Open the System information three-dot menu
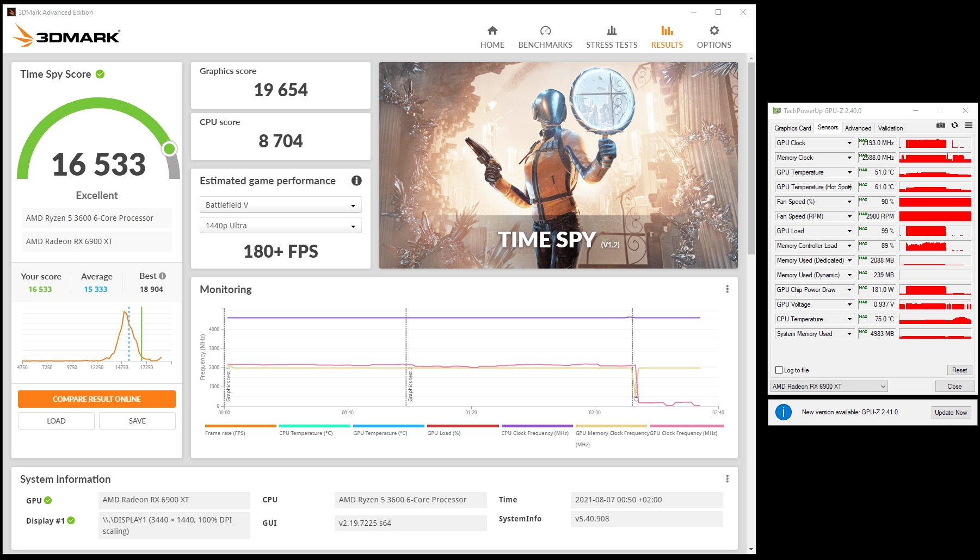 pyautogui.click(x=727, y=479)
